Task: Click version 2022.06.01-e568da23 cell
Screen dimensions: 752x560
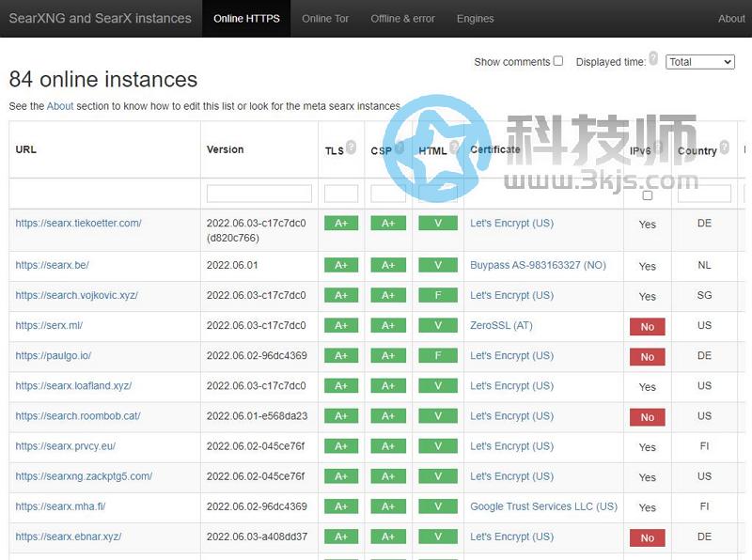Action: (257, 416)
